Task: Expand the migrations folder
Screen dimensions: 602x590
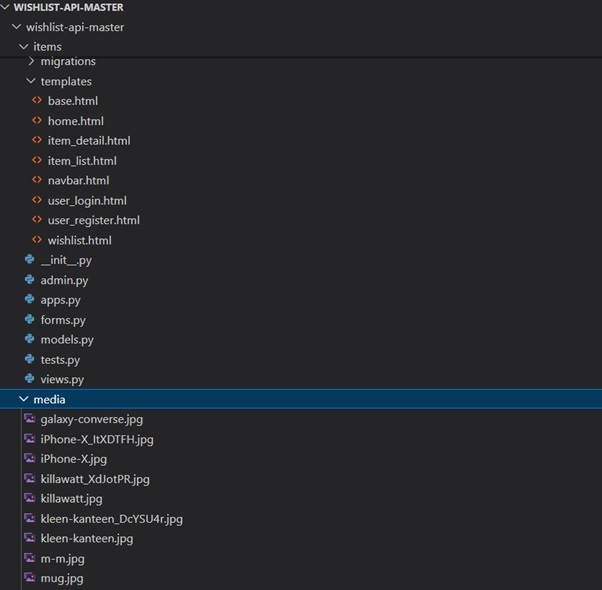Action: point(31,62)
